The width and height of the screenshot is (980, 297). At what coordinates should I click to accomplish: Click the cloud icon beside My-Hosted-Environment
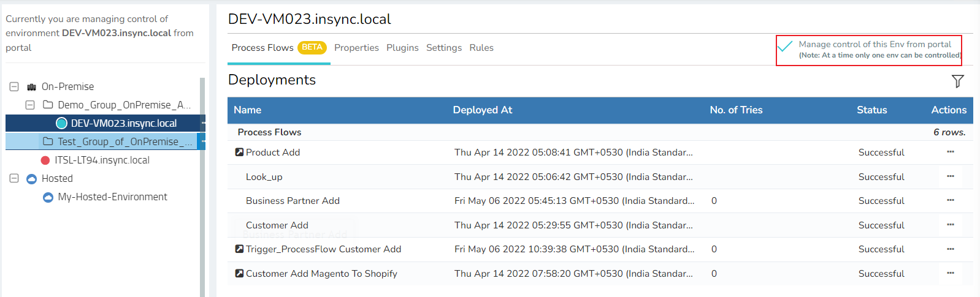tap(48, 197)
